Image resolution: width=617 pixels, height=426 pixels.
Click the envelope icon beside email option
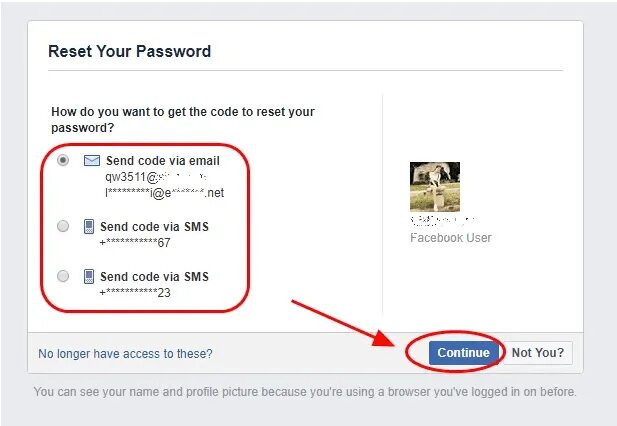92,160
